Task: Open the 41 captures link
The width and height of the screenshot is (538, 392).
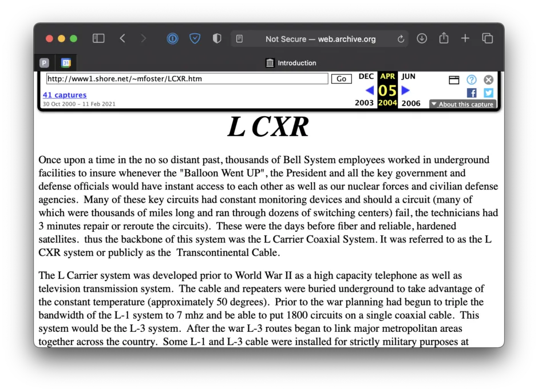Action: click(x=65, y=95)
